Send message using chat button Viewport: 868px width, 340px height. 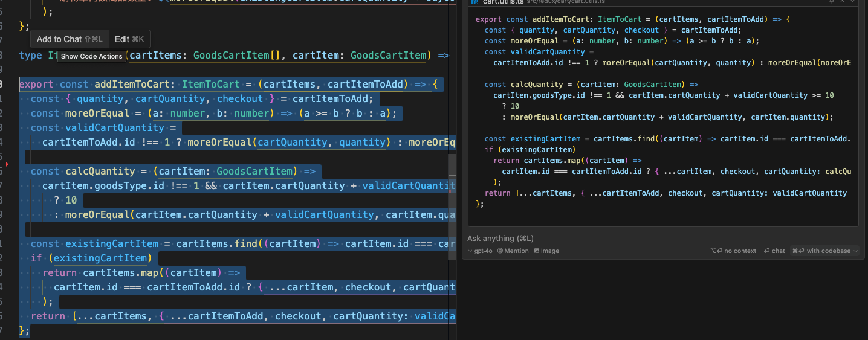tap(774, 251)
